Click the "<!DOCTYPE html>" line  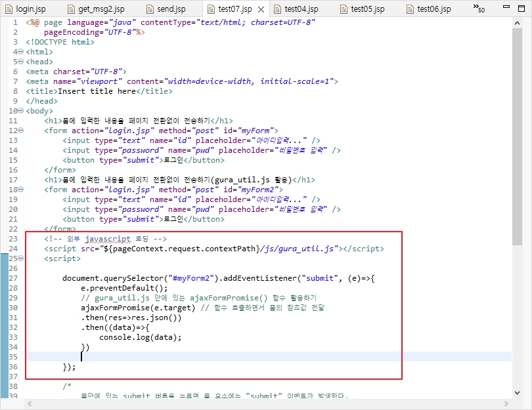(x=60, y=42)
